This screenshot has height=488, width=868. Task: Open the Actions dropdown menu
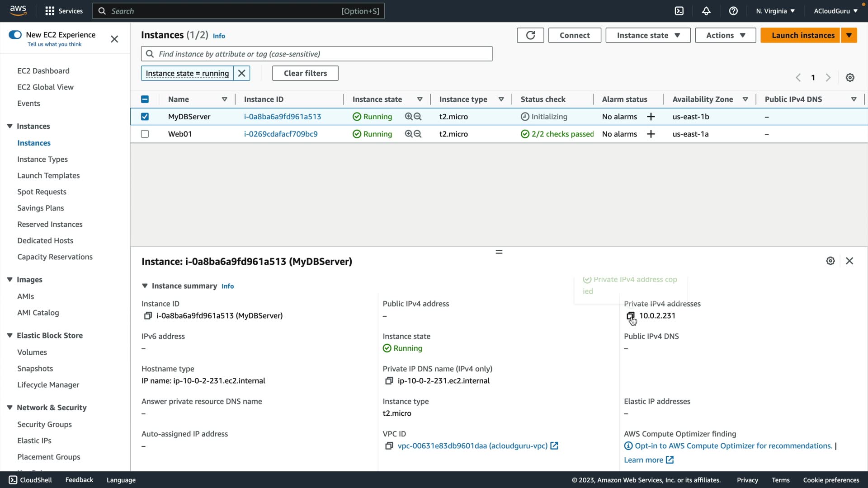[725, 35]
